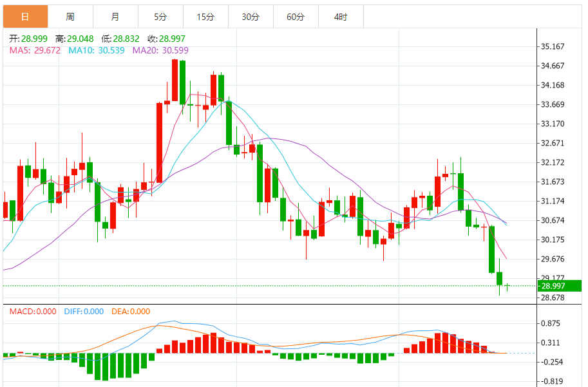Viewport: 588px width, 387px height.
Task: Click the 33.669 price axis label
Action: 553,104
